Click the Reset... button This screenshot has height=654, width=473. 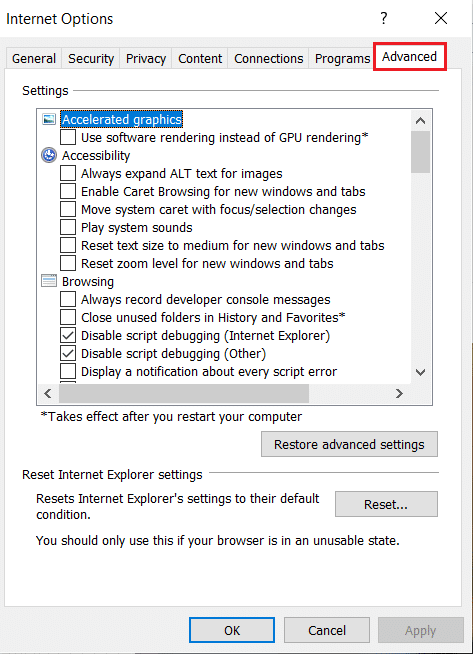386,504
